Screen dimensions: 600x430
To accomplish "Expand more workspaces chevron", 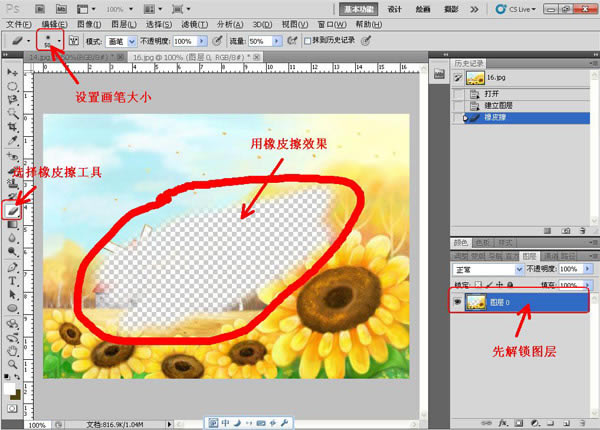I will (x=474, y=9).
